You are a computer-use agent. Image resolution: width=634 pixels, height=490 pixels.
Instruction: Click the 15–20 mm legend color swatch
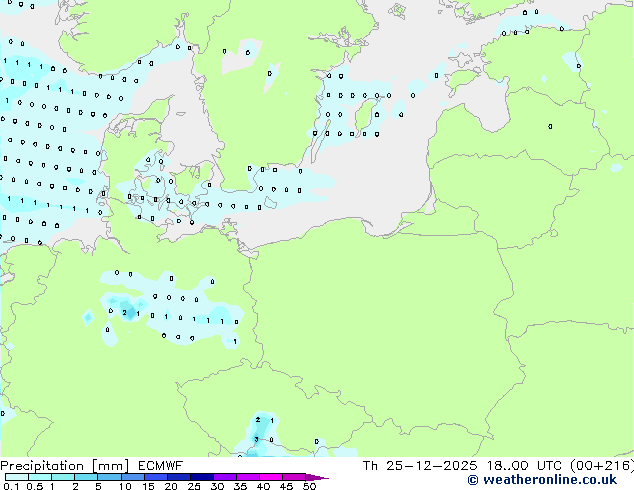[x=155, y=477]
